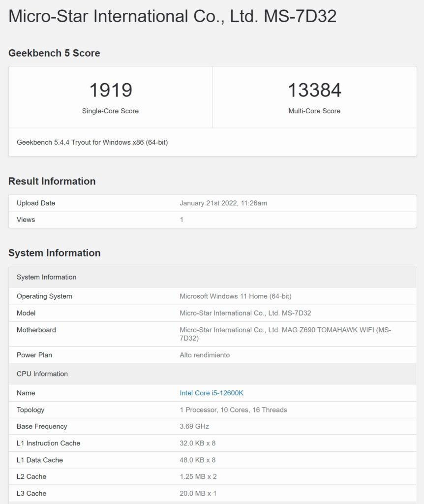Image resolution: width=424 pixels, height=504 pixels.
Task: Click the Views row label
Action: [x=26, y=220]
